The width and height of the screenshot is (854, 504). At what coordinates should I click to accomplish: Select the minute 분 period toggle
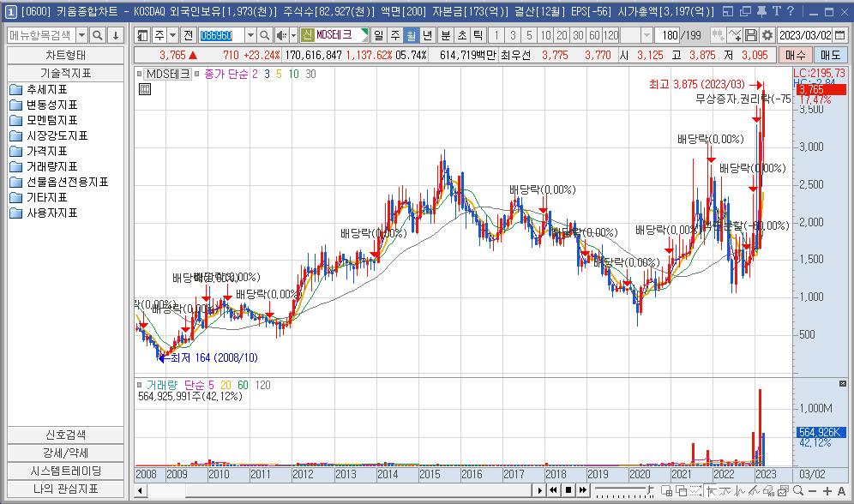446,36
